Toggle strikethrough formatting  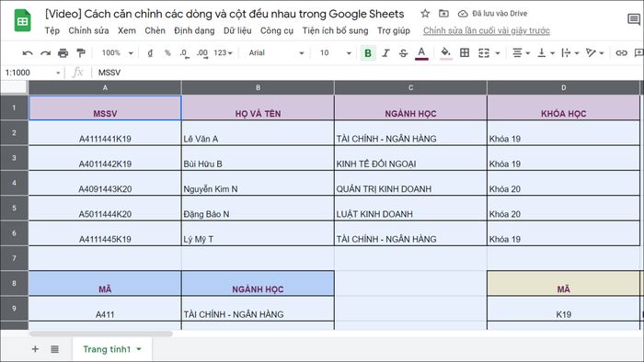click(403, 53)
